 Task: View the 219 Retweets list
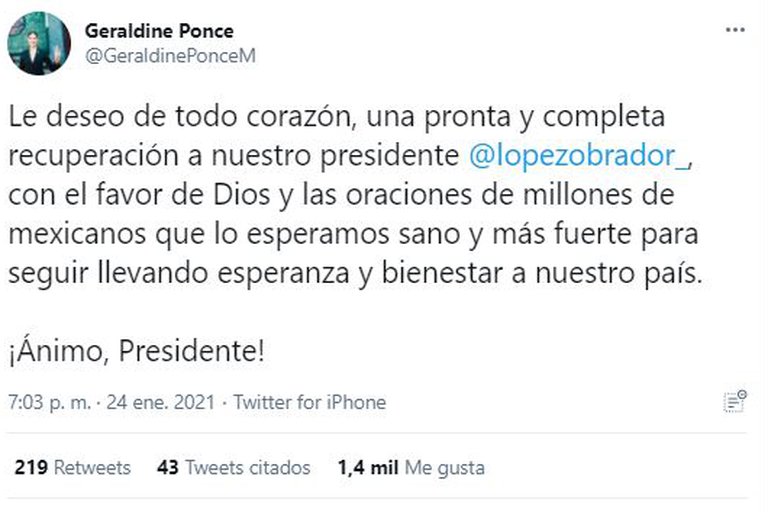[x=74, y=468]
